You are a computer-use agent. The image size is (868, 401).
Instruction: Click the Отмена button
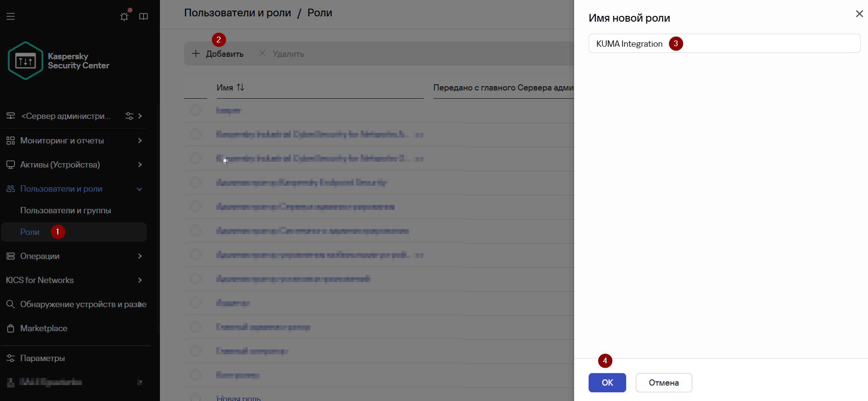coord(664,383)
